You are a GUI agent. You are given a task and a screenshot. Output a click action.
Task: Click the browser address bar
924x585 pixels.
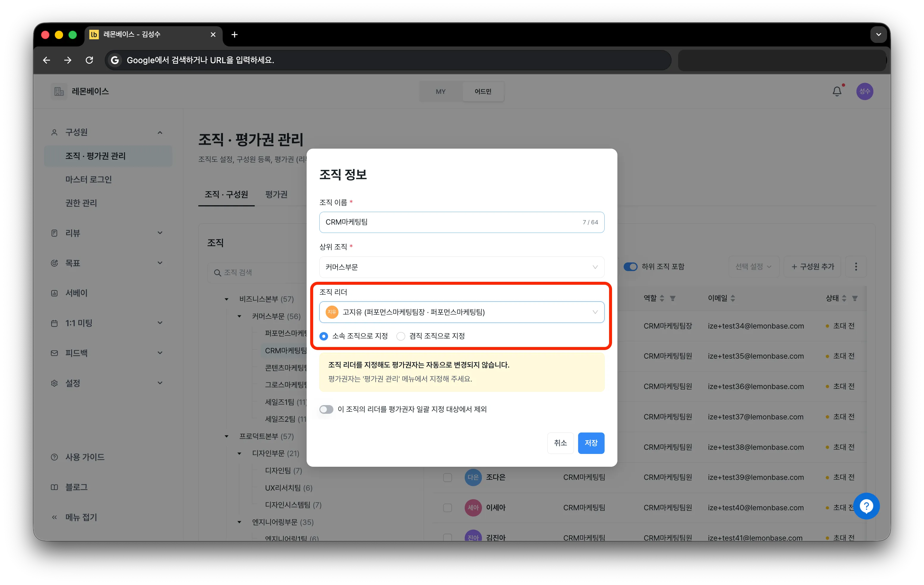tap(388, 60)
